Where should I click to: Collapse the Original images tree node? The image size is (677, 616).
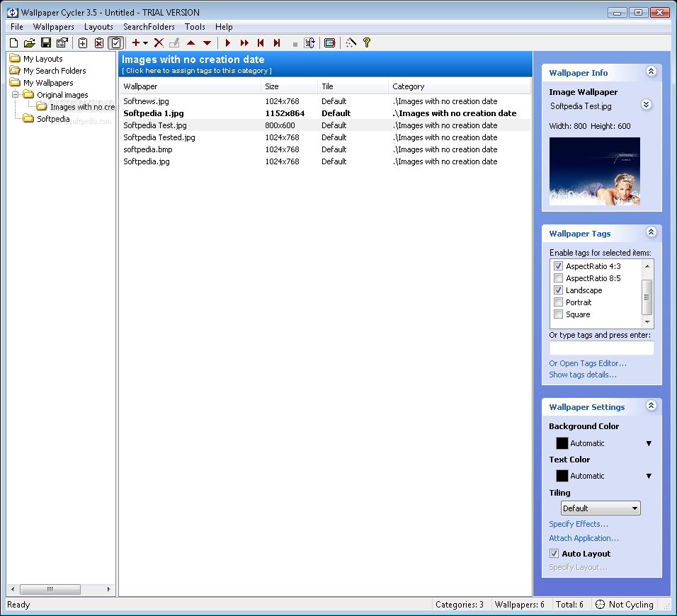(15, 95)
